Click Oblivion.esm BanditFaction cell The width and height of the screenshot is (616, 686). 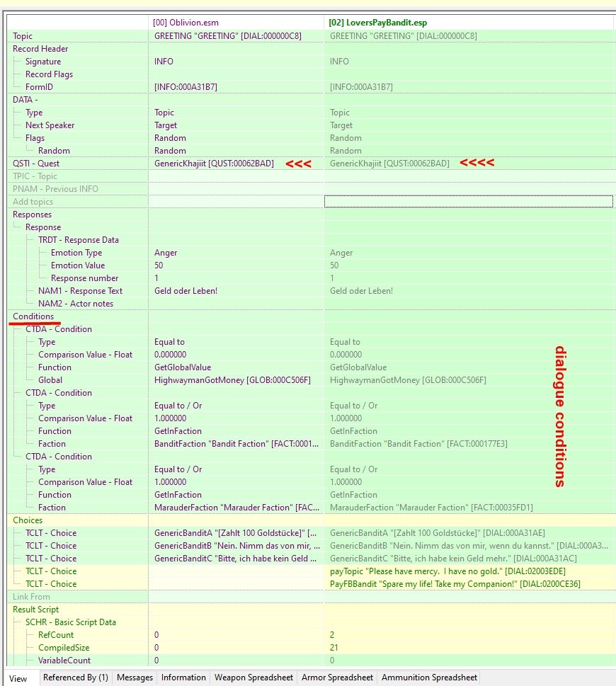[236, 444]
